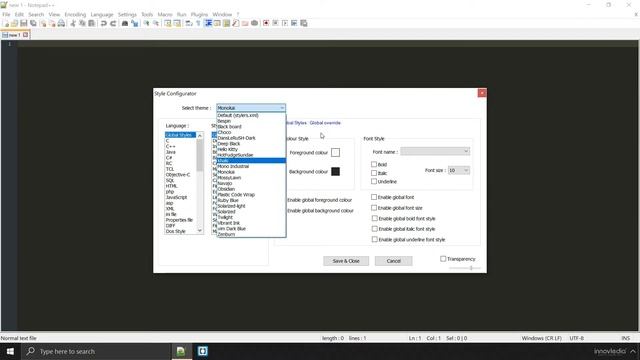Click the Save toolbar icon
Image resolution: width=640 pixels, height=360 pixels.
click(24, 23)
